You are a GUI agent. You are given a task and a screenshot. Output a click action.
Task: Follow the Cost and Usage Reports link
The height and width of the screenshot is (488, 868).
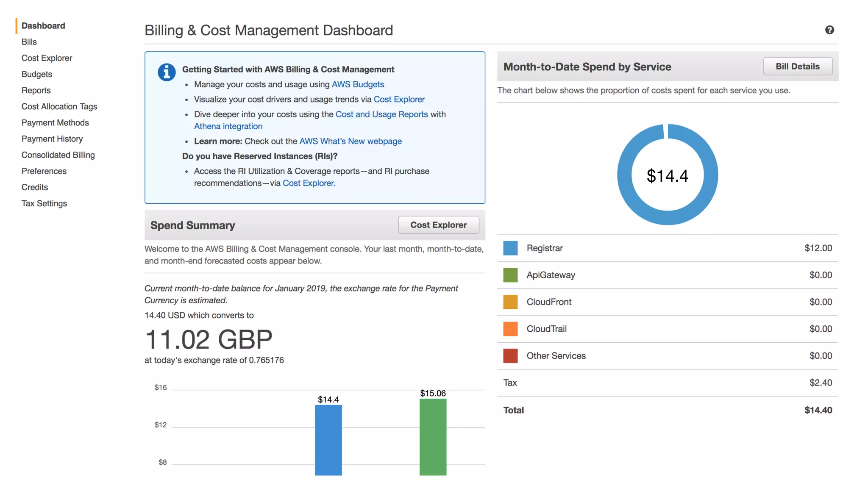pyautogui.click(x=381, y=114)
